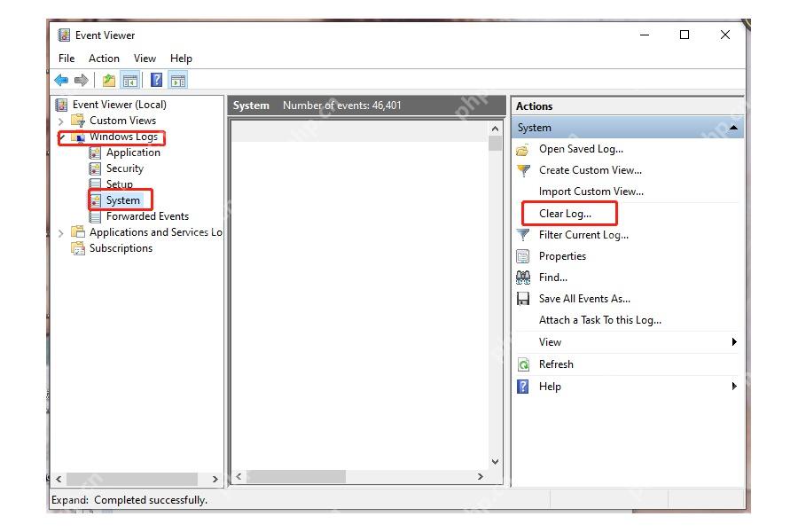This screenshot has height=532, width=798.
Task: Click the Help question mark icon in Actions
Action: [522, 387]
